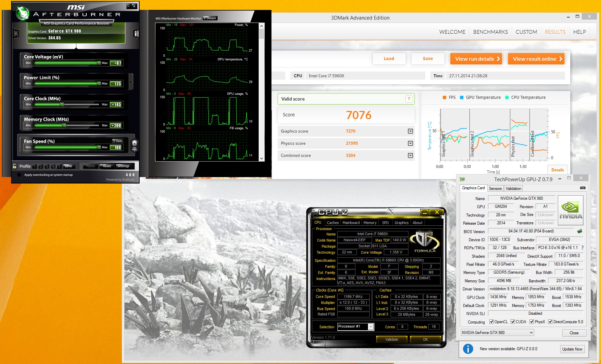Open the Mainboard tab in CPU-Z
This screenshot has height=364, width=601.
click(x=351, y=223)
